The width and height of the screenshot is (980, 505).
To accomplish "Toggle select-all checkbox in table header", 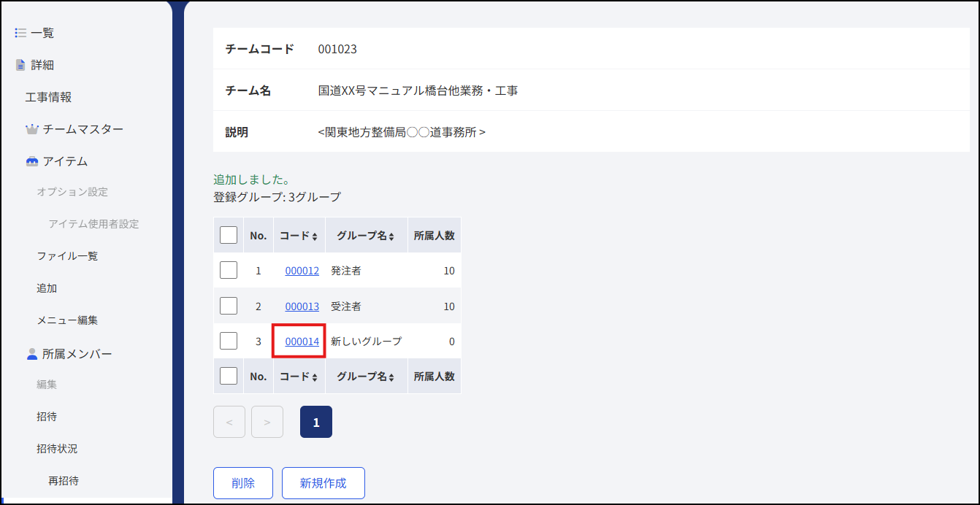I will (x=229, y=235).
